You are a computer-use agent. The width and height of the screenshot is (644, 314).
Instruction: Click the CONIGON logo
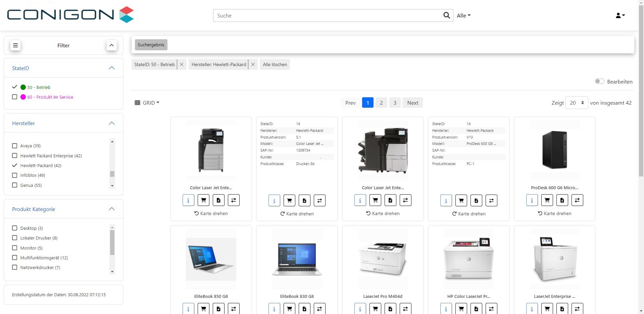point(70,15)
